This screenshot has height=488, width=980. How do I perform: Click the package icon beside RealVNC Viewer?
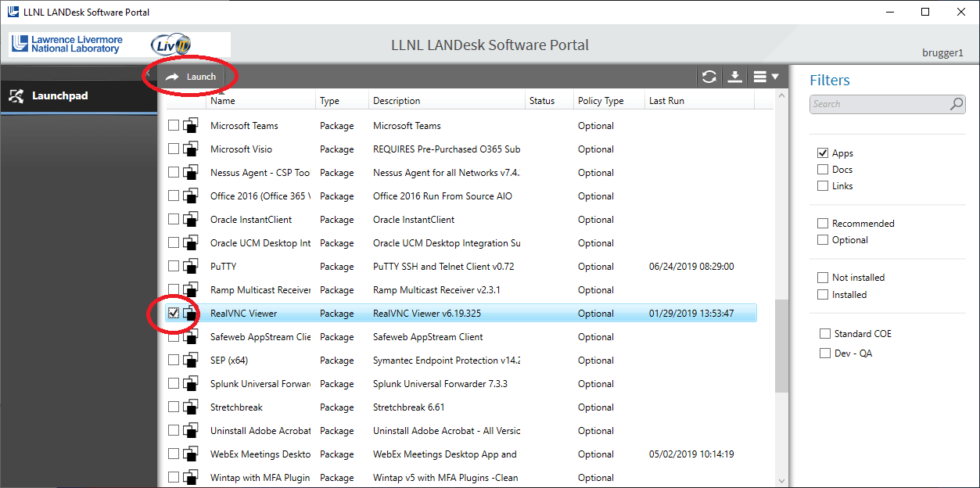[x=189, y=313]
